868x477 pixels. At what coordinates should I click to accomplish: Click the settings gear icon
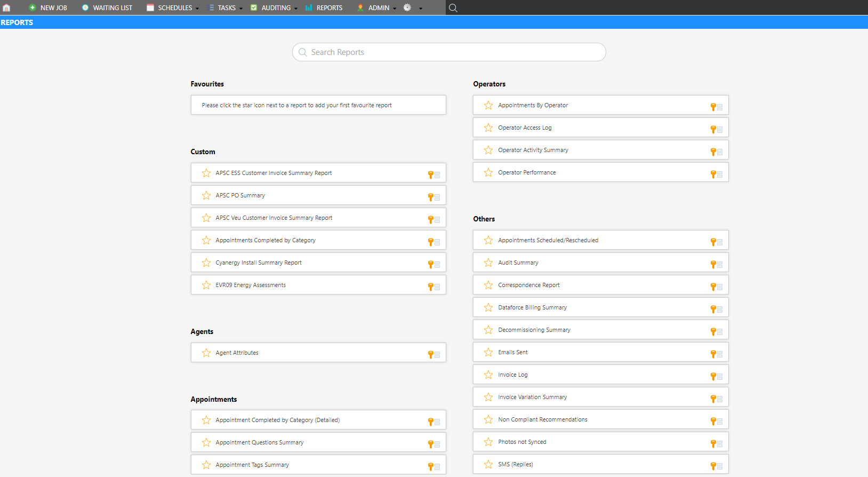[407, 7]
